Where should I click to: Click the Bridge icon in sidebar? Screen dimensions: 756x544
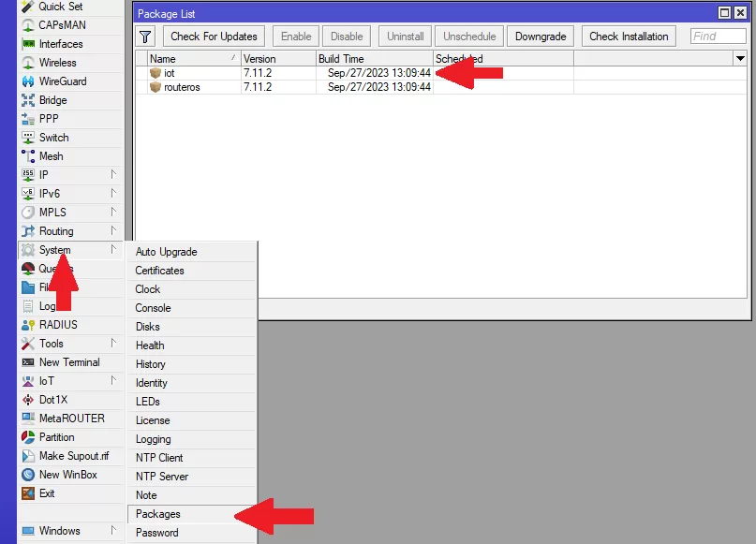28,100
